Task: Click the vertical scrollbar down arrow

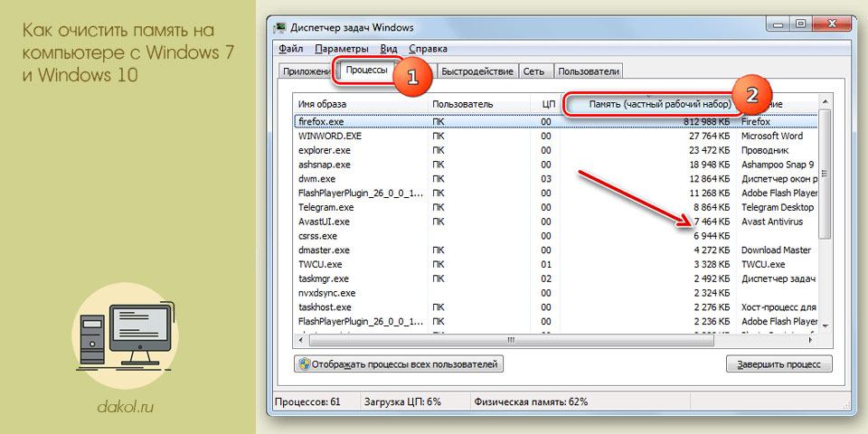Action: pyautogui.click(x=825, y=325)
